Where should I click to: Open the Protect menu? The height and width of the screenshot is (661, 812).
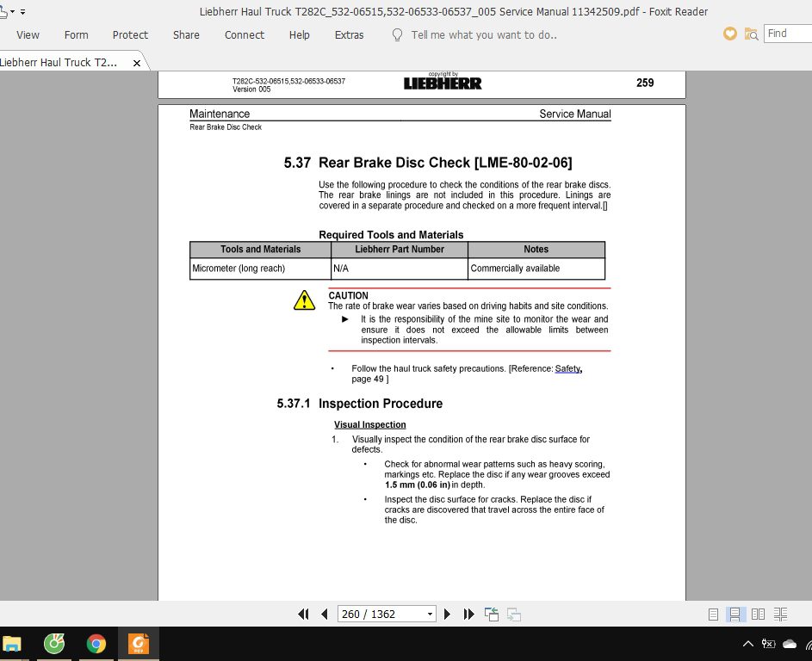click(x=130, y=35)
